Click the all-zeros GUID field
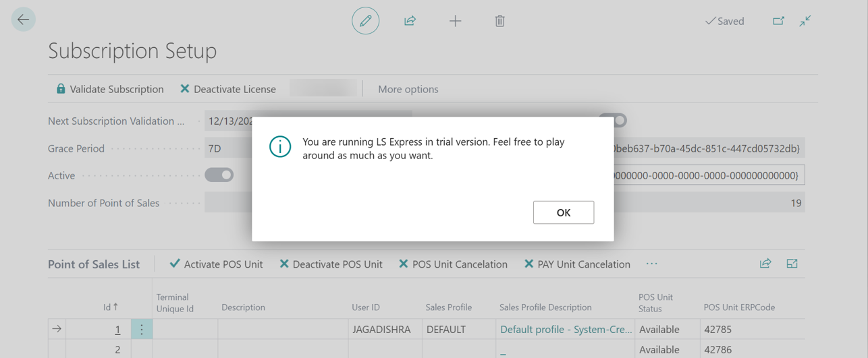Viewport: 868px width, 358px height. coord(709,175)
